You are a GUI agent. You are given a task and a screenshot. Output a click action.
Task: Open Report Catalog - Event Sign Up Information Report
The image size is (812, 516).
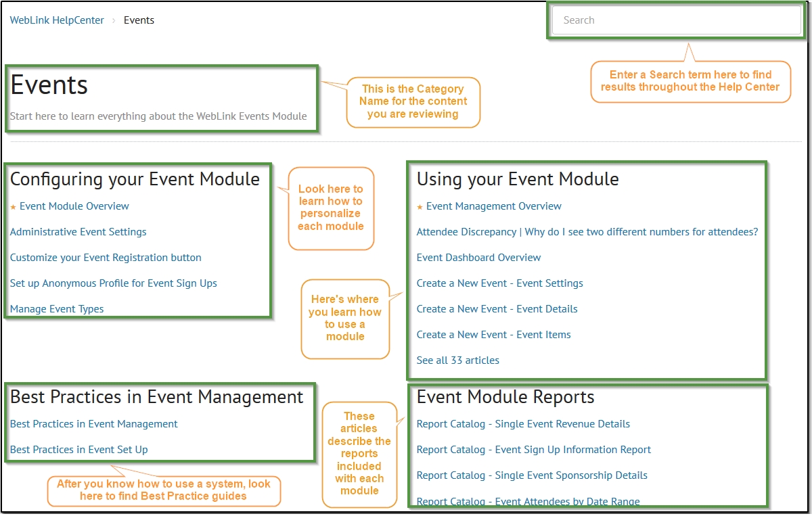pyautogui.click(x=534, y=450)
